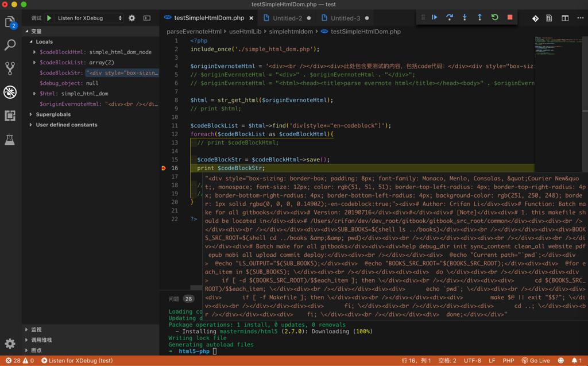Switch to the Untitled-3 editor tab

(345, 18)
